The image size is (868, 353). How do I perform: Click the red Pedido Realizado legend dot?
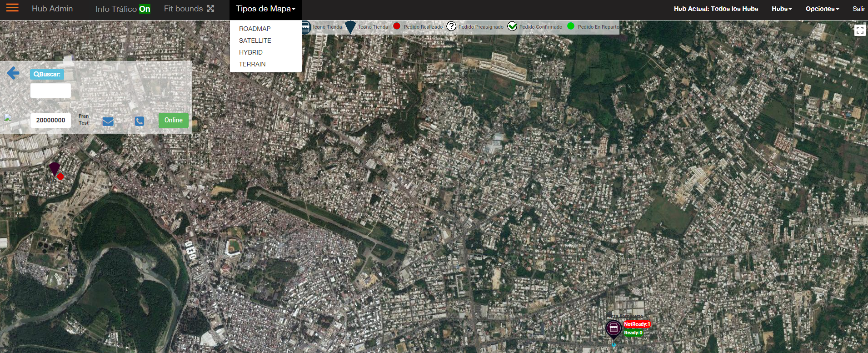(x=397, y=26)
